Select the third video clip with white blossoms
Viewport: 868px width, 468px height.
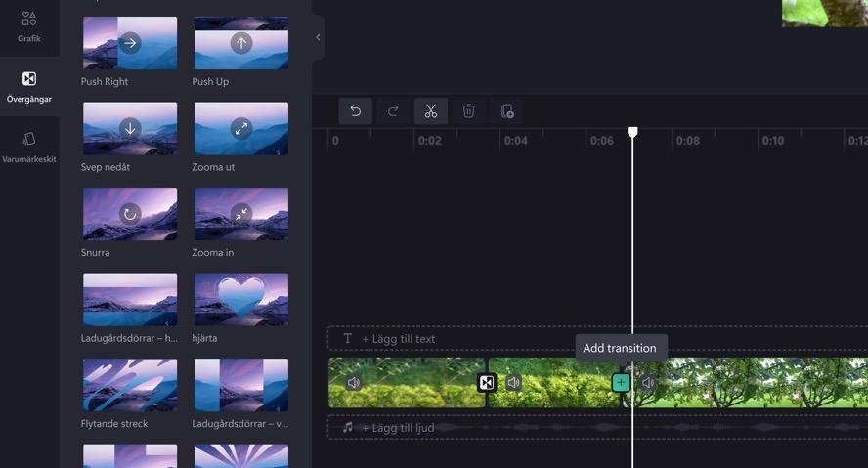(748, 382)
